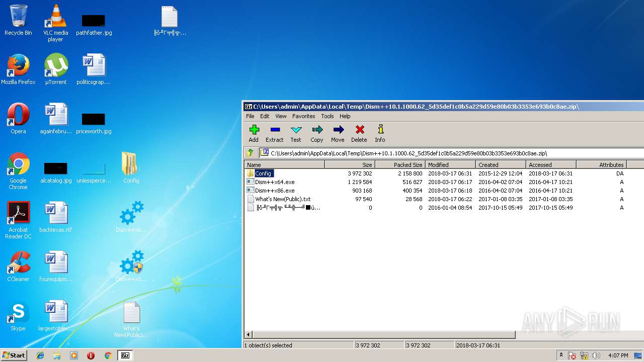Run Test from the 7-Zip toolbar
Viewport: 644px width, 362px height.
[296, 134]
